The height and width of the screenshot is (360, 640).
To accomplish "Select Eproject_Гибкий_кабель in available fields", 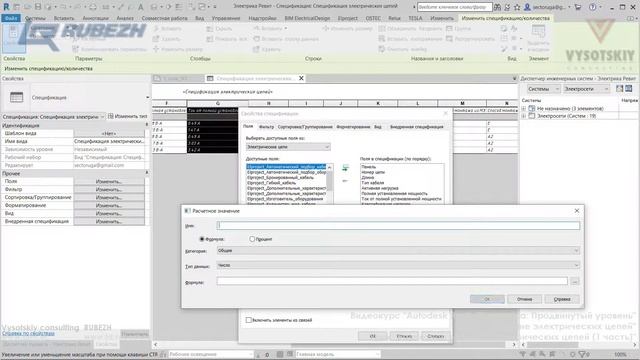I will point(271,183).
